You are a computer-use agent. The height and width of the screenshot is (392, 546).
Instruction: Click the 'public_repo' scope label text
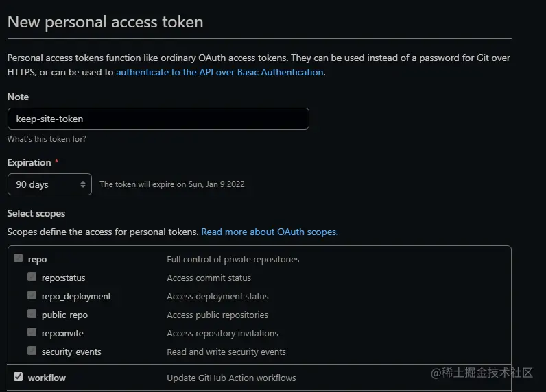(64, 315)
